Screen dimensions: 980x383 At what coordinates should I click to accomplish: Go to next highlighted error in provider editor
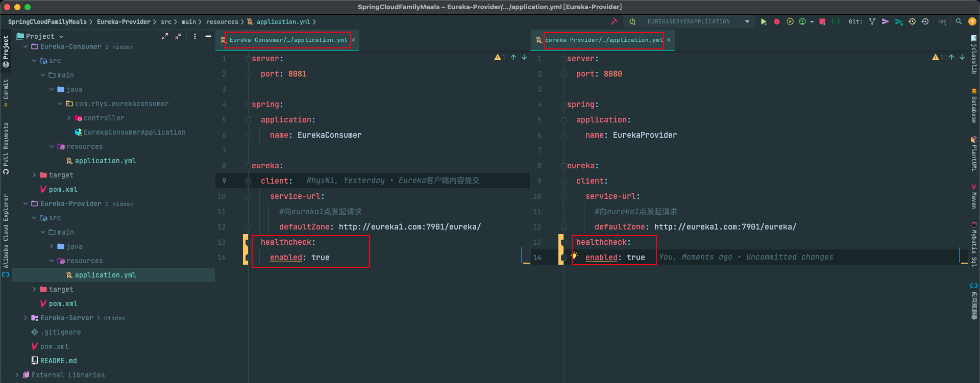coord(962,57)
